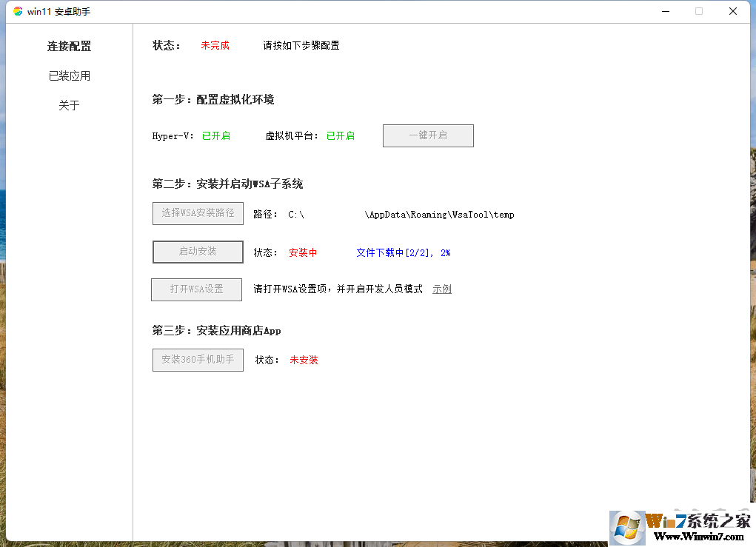756x547 pixels.
Task: Click the 启动安装 button
Action: (x=198, y=252)
